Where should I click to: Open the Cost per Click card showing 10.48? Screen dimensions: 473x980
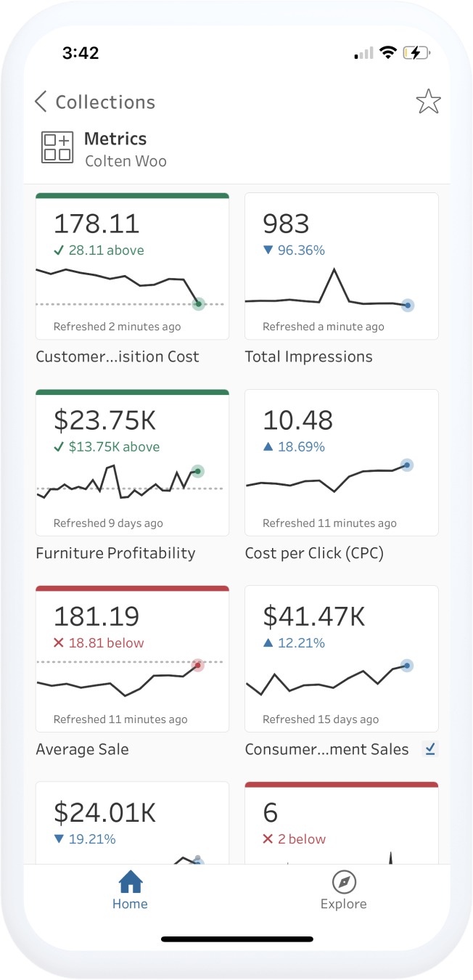342,462
